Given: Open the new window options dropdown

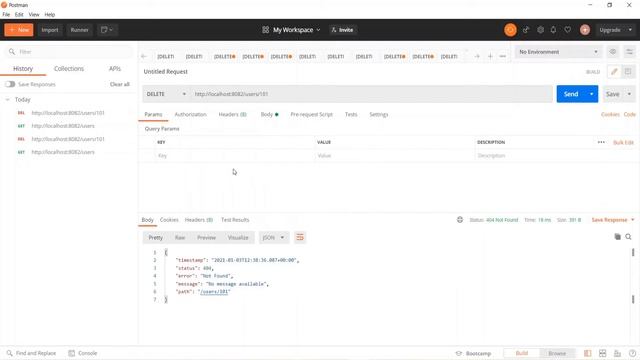Looking at the screenshot, I should (107, 30).
